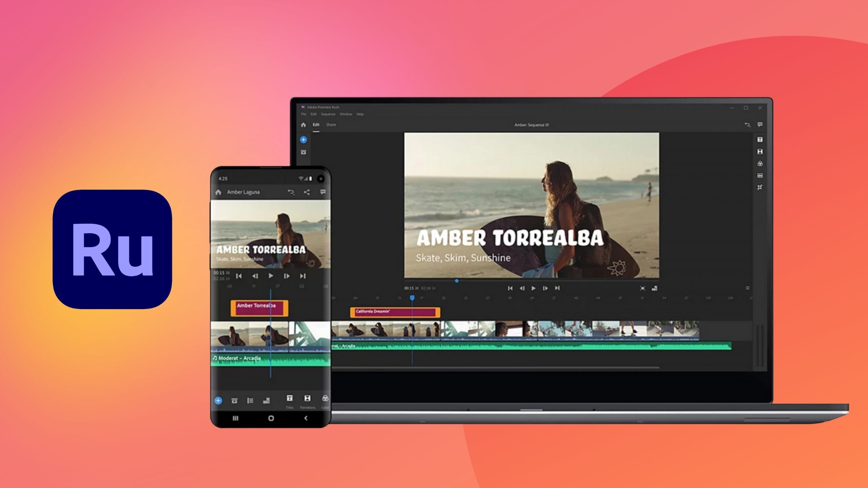The image size is (868, 488).
Task: Open the Project Assets panel on the laptop
Action: coord(303,152)
